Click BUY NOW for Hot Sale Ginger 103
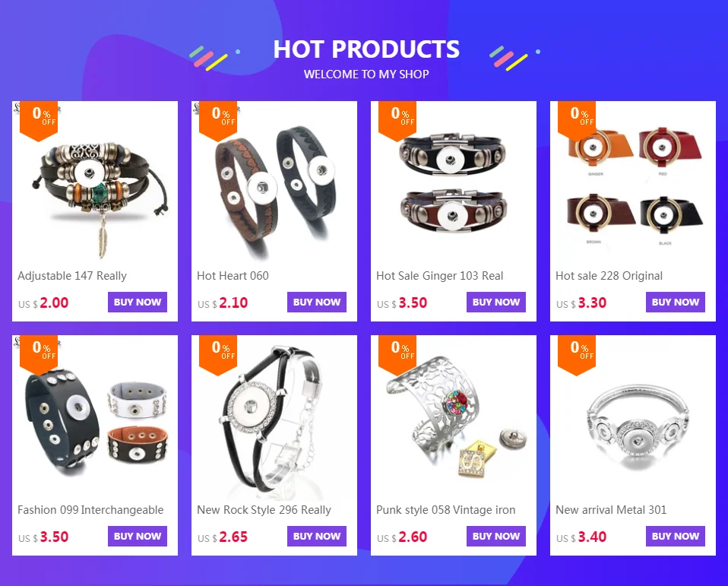The height and width of the screenshot is (586, 728). point(496,303)
